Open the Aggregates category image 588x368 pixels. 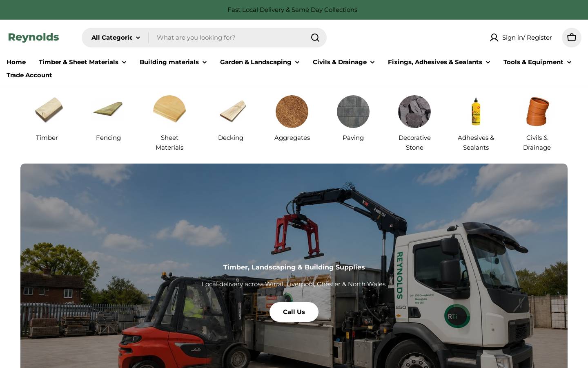click(292, 112)
